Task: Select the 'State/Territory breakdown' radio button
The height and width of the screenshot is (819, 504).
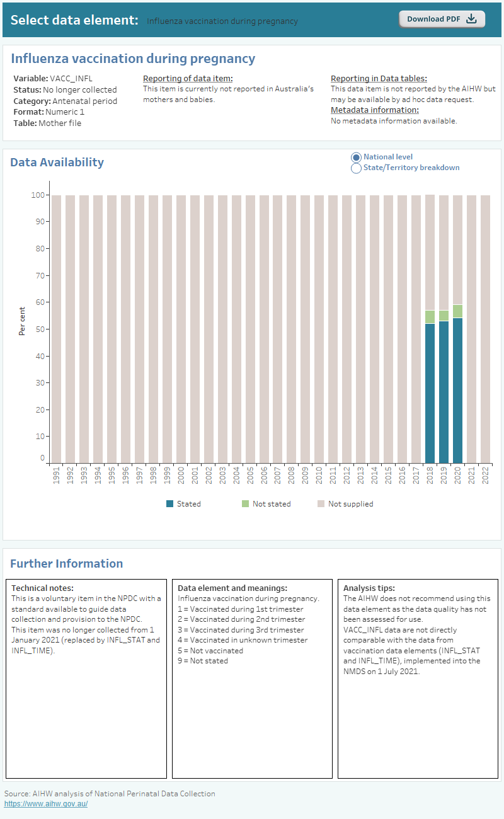Action: click(355, 168)
